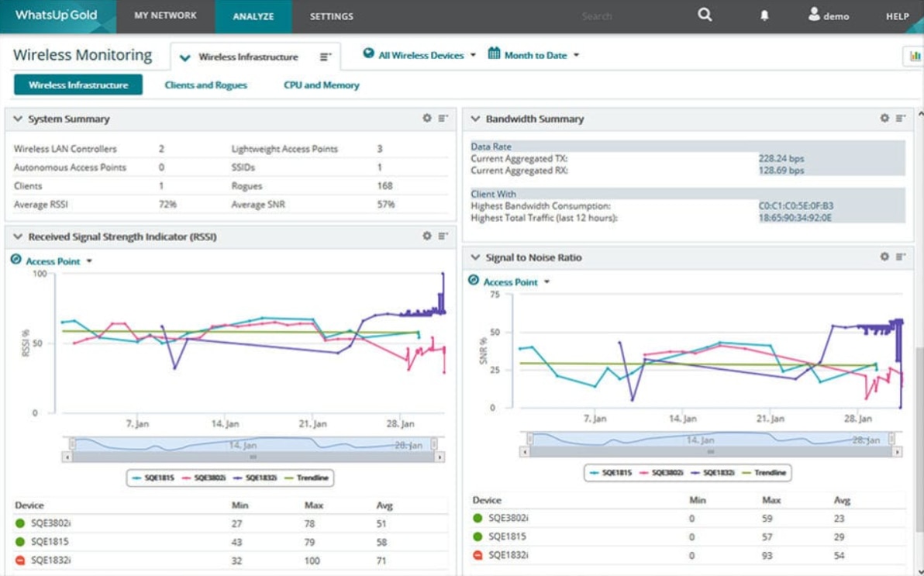The image size is (924, 576).
Task: Open the SETTINGS menu
Action: coord(332,16)
